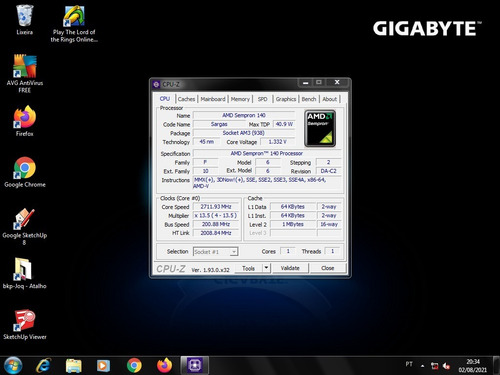Click the Technology value 45 nm
500x375 pixels.
207,142
